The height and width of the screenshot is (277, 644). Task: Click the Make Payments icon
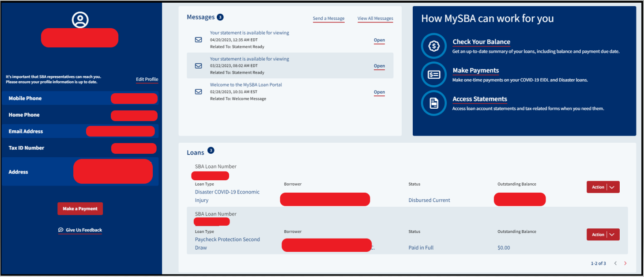[x=434, y=75]
